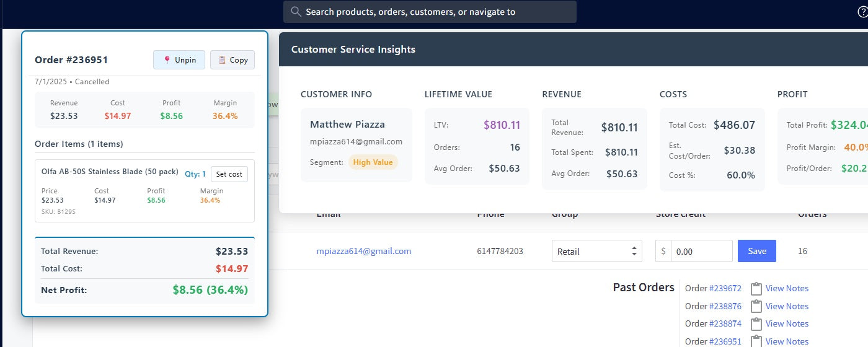Click the Qty: 1 label on the order item
The height and width of the screenshot is (347, 868).
195,174
